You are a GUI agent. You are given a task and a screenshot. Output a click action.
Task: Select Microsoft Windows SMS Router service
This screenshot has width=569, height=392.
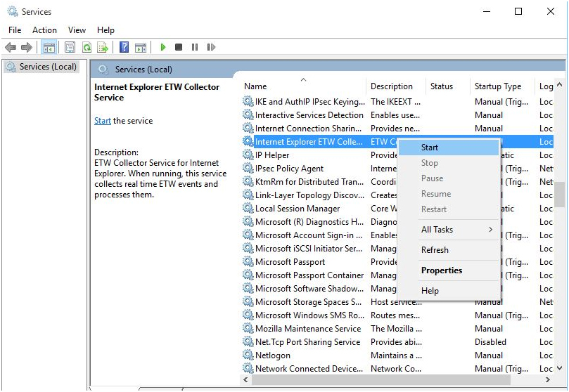(397, 315)
